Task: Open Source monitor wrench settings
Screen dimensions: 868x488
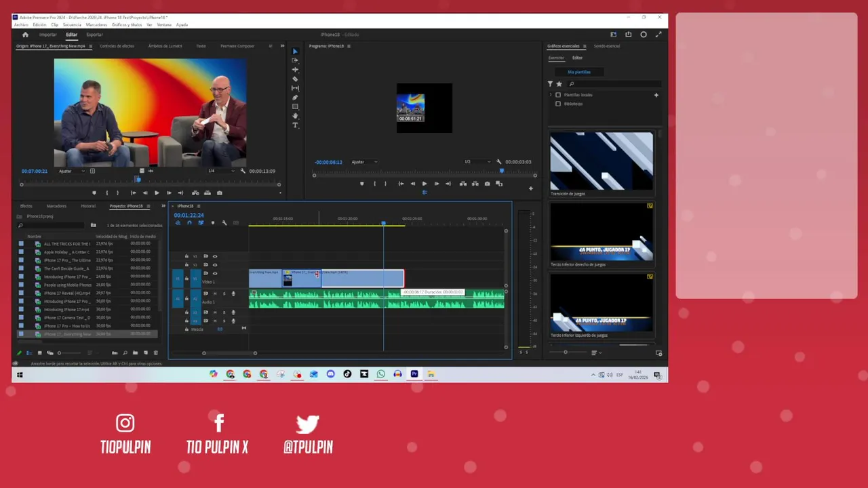Action: [x=243, y=171]
